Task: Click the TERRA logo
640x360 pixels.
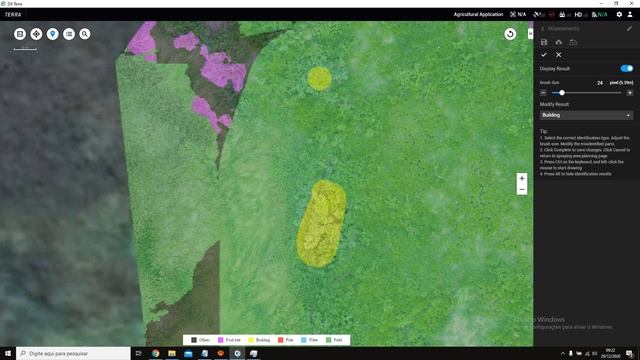Action: point(13,14)
